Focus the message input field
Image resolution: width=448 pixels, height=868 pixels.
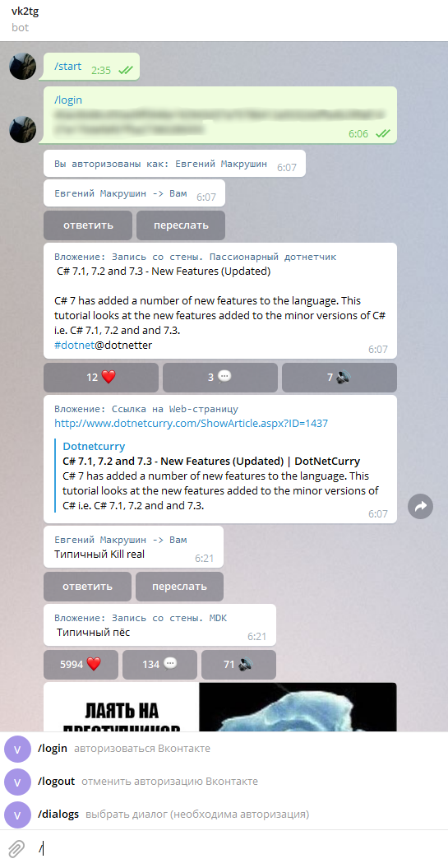(x=238, y=848)
